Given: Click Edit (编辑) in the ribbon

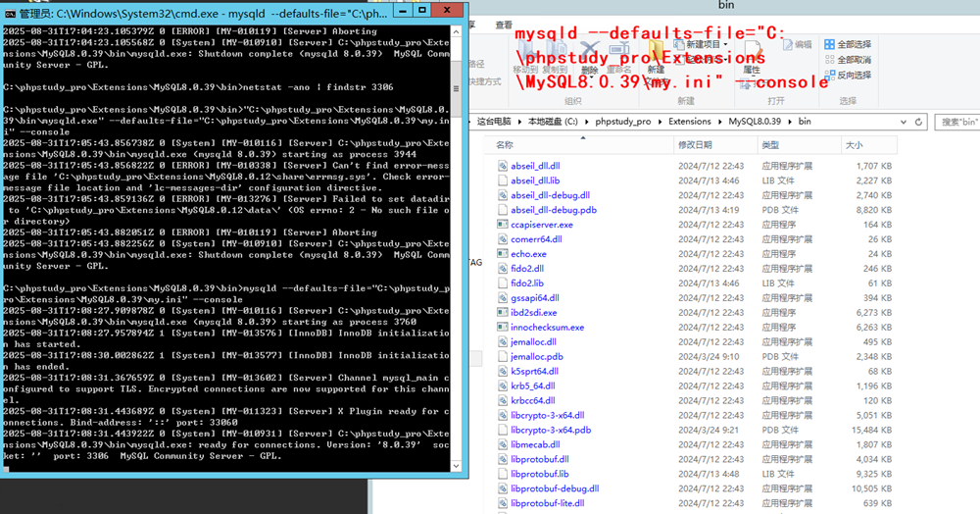Looking at the screenshot, I should click(797, 44).
